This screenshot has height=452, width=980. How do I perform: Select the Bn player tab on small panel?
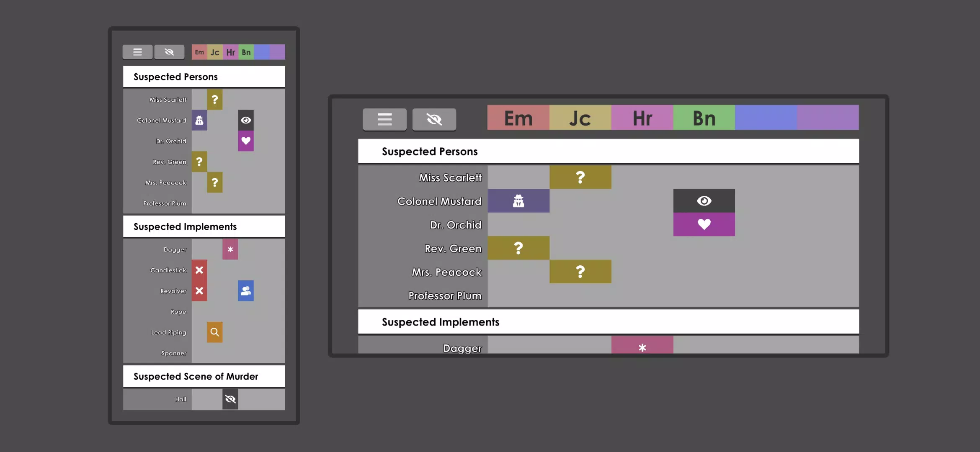[x=245, y=52]
